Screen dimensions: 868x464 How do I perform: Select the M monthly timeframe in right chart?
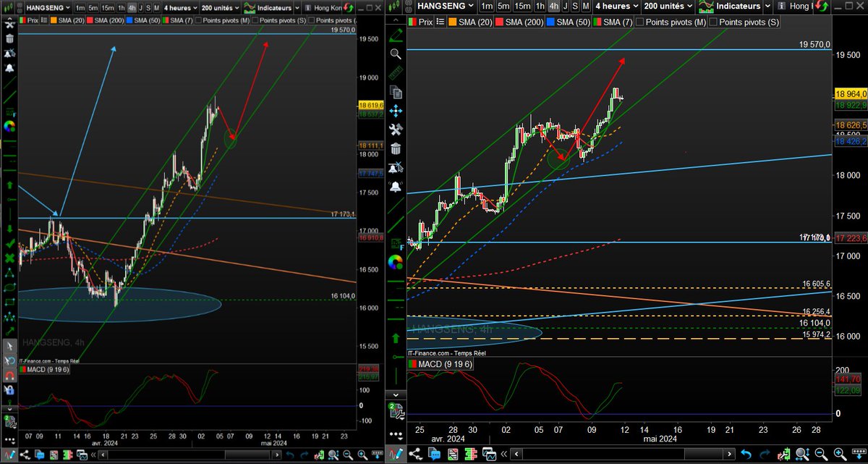[x=585, y=6]
